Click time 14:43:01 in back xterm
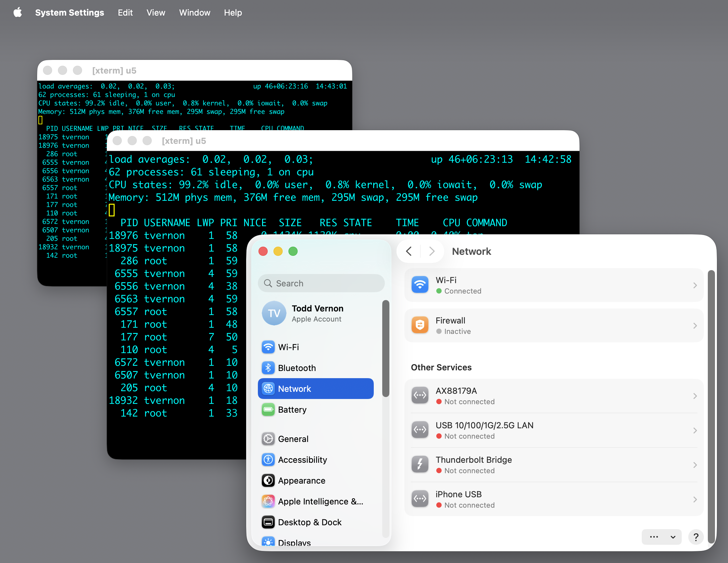This screenshot has height=563, width=728. [331, 86]
